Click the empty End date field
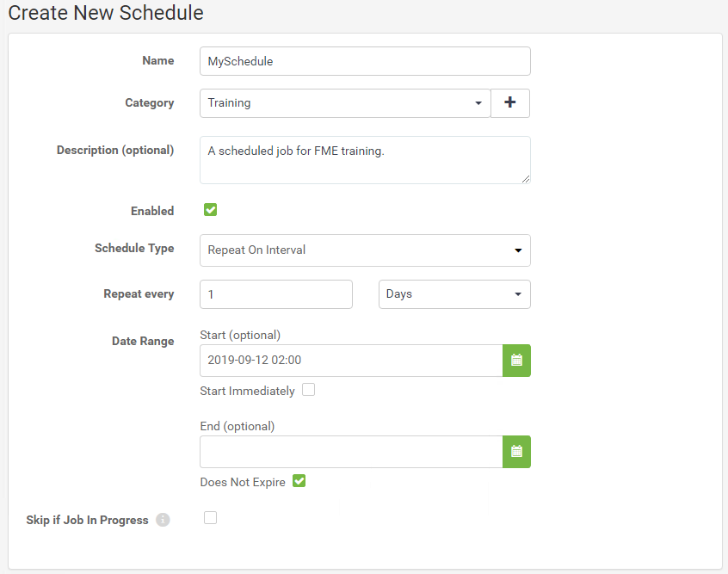The image size is (728, 574). pyautogui.click(x=351, y=452)
